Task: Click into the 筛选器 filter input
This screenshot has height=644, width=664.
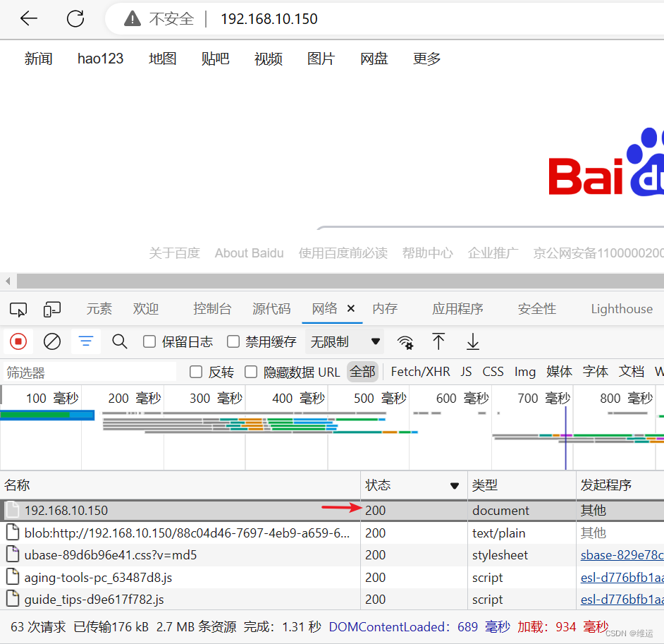Action: [90, 372]
